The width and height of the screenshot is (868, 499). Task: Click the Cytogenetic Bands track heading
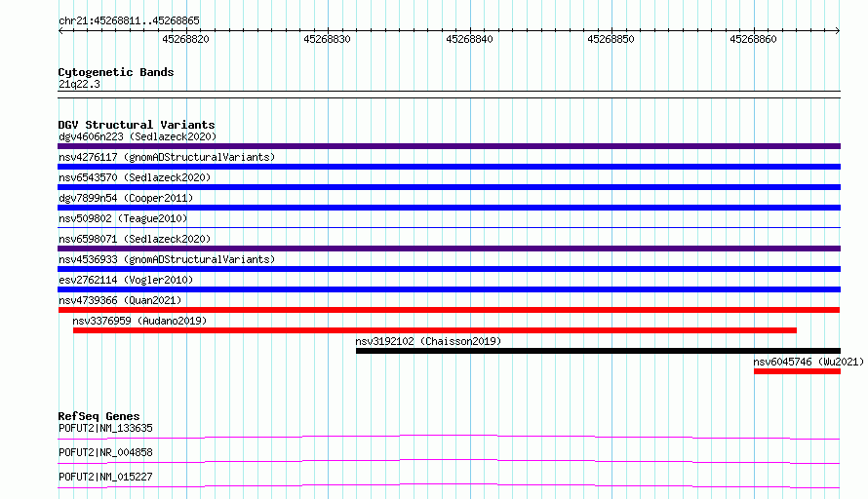coord(116,72)
